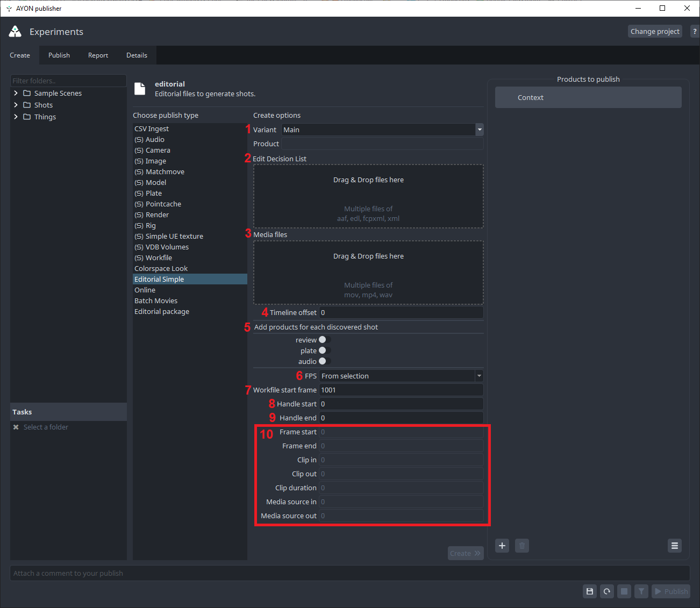Open the Details tab
Screen dimensions: 700x608
pyautogui.click(x=137, y=55)
